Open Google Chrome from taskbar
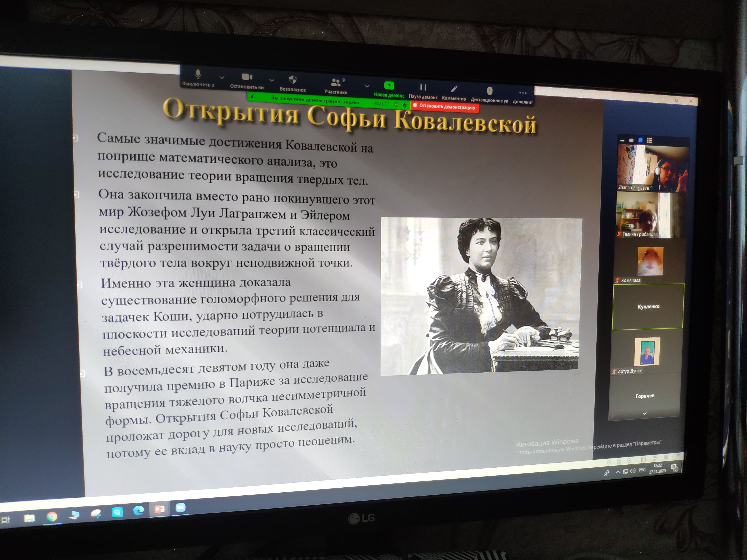Viewport: 747px width, 560px height. click(52, 516)
